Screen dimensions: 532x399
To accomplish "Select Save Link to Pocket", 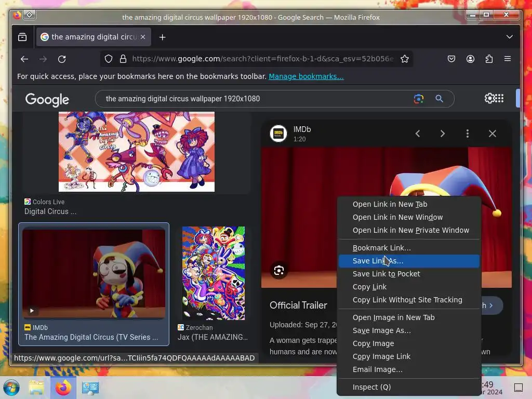I will pos(409,274).
